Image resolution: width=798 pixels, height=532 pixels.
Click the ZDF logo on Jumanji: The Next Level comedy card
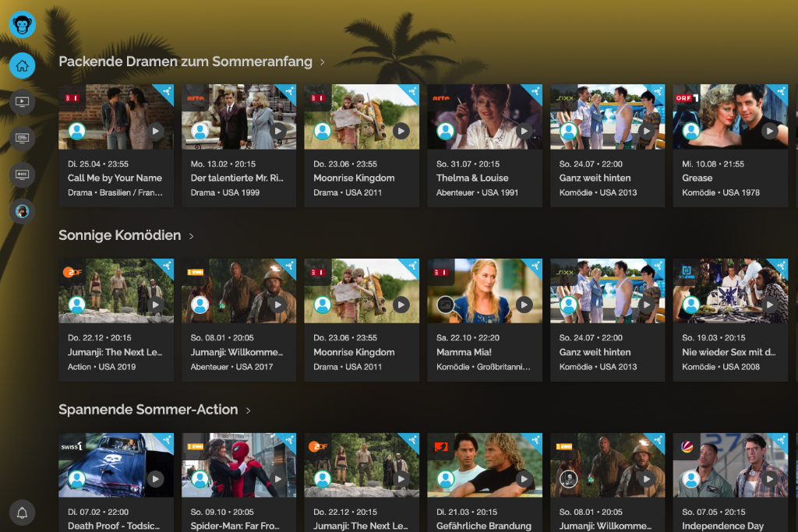[72, 272]
